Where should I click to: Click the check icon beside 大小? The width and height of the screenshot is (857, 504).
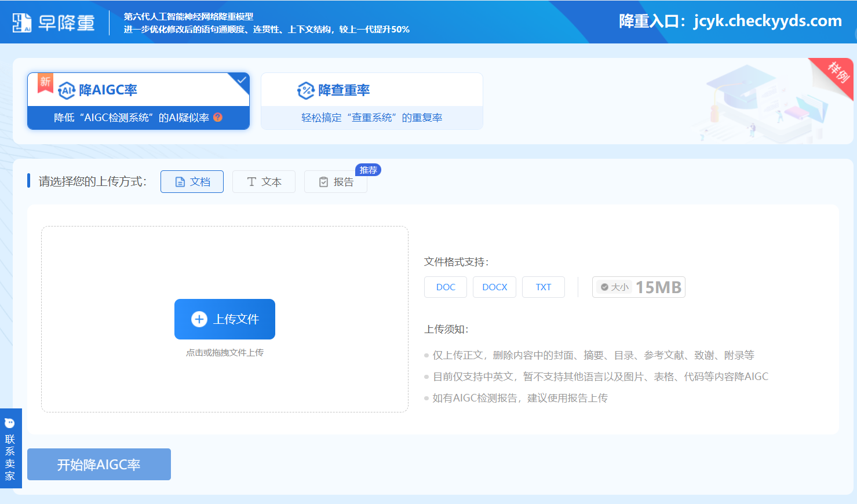point(604,287)
